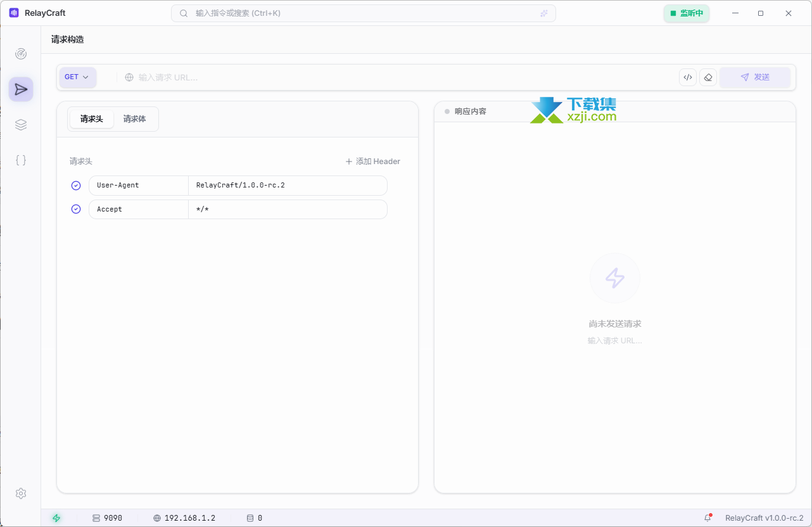Viewport: 812px width, 527px height.
Task: Disable the User-Agent header checkbox
Action: tap(76, 186)
